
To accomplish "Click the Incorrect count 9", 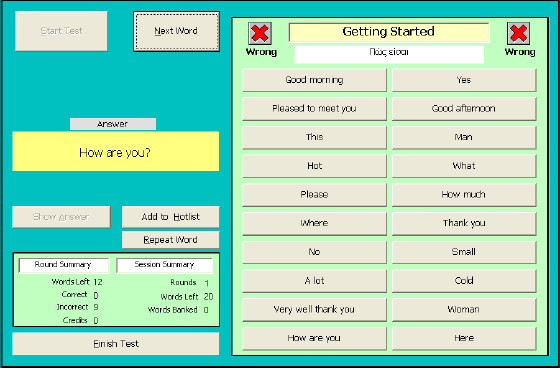I will click(x=96, y=307).
